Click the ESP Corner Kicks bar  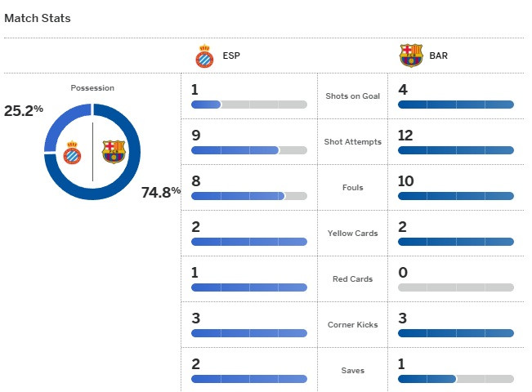(249, 333)
